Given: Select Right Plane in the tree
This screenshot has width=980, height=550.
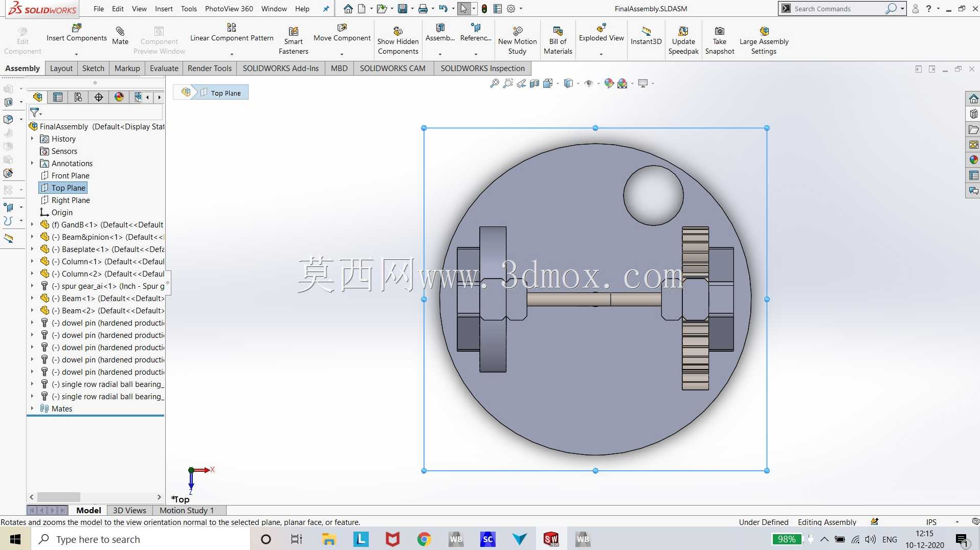Looking at the screenshot, I should (65, 200).
